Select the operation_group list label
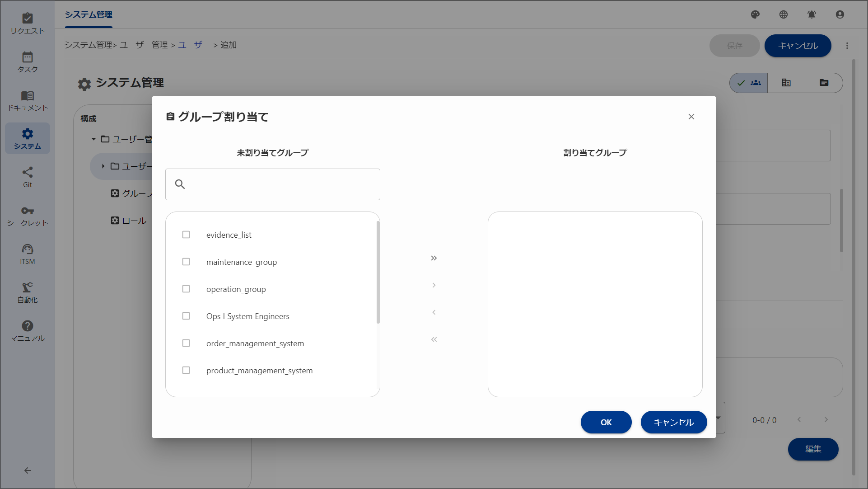This screenshot has width=868, height=489. point(236,289)
